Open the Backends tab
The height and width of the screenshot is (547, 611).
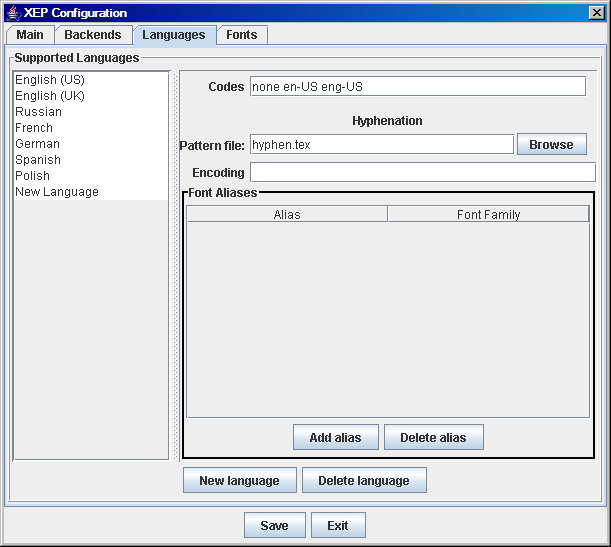click(x=93, y=35)
